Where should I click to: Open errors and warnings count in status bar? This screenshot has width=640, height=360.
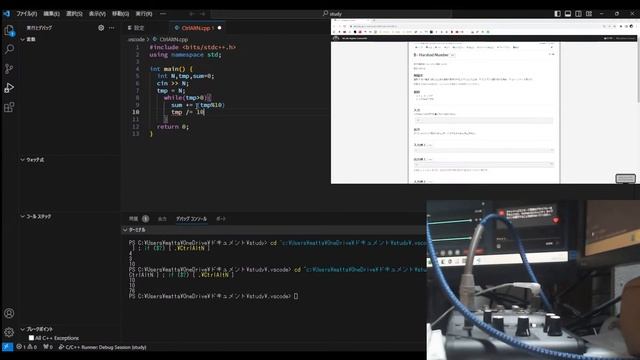tap(27, 347)
